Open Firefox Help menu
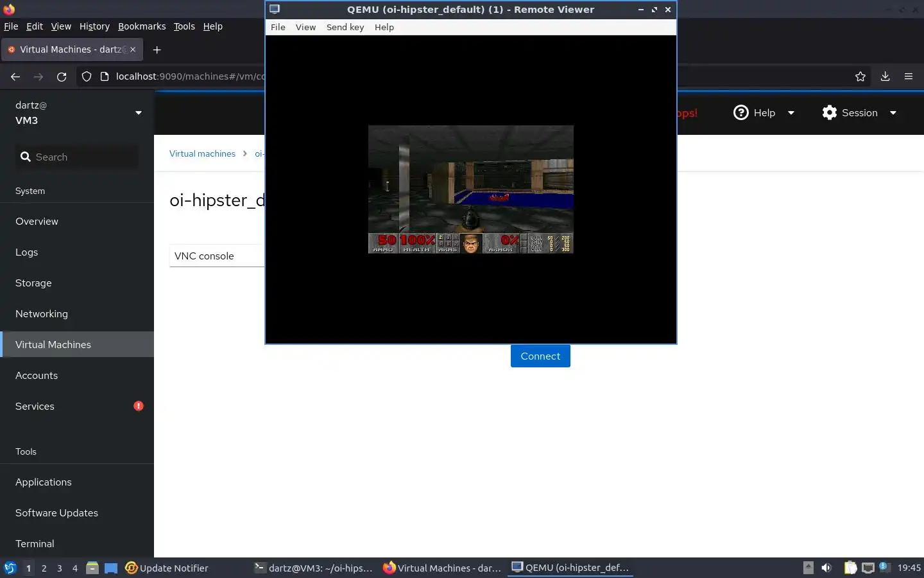 pyautogui.click(x=213, y=26)
